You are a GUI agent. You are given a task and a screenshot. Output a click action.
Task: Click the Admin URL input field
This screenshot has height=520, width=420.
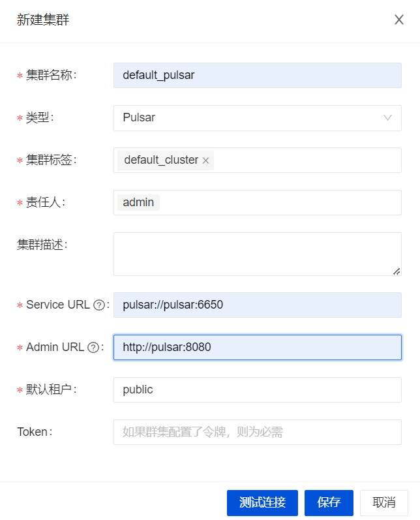tap(257, 347)
